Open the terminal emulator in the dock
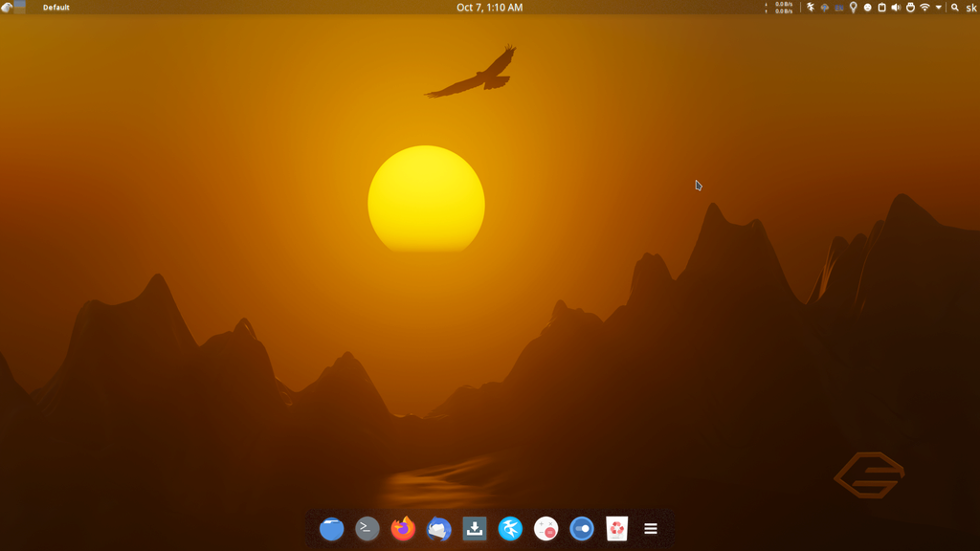980x551 pixels. point(367,528)
